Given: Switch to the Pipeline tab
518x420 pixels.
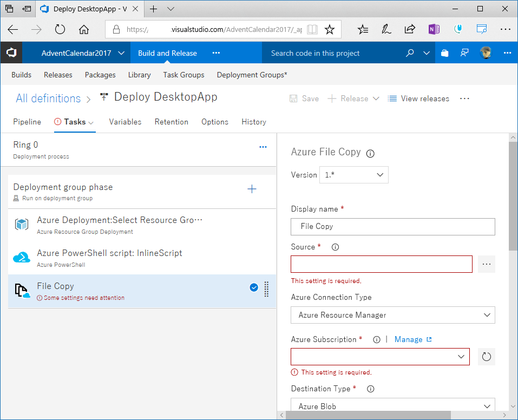Looking at the screenshot, I should tap(27, 122).
